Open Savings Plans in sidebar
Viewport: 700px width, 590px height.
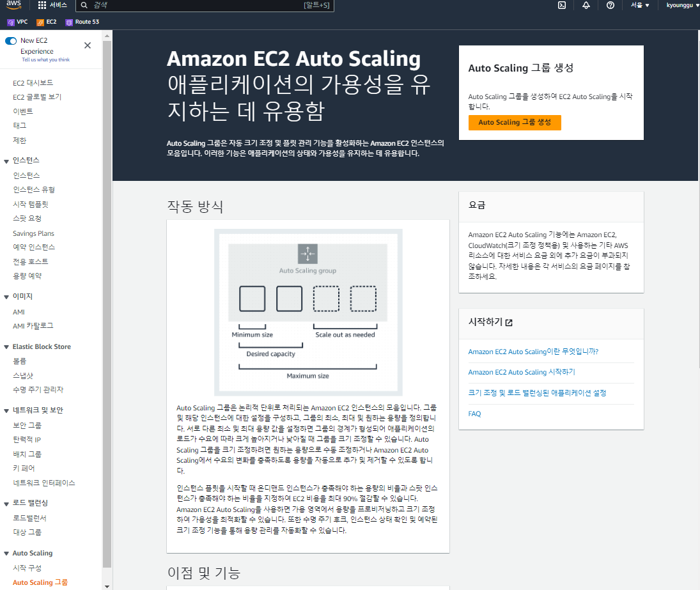[33, 233]
